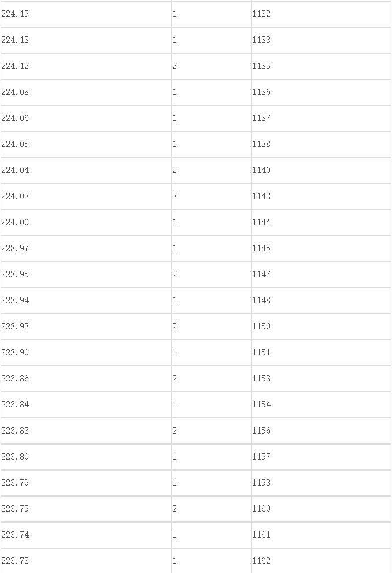
Task: Click the score 223.95 cell
Action: pos(86,274)
